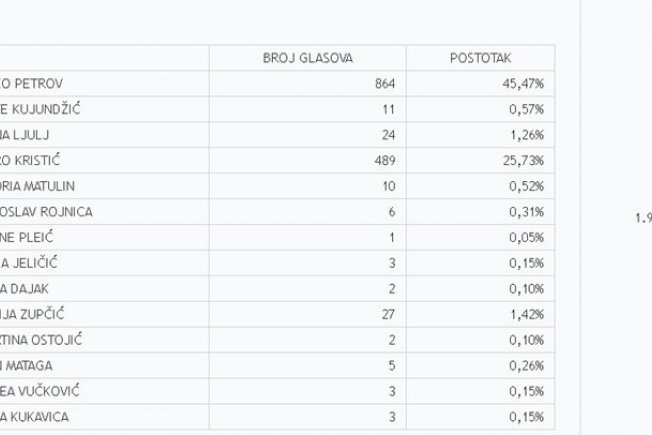Click the ZUPČIĆ candidate name
The height and width of the screenshot is (435, 652).
pos(32,314)
